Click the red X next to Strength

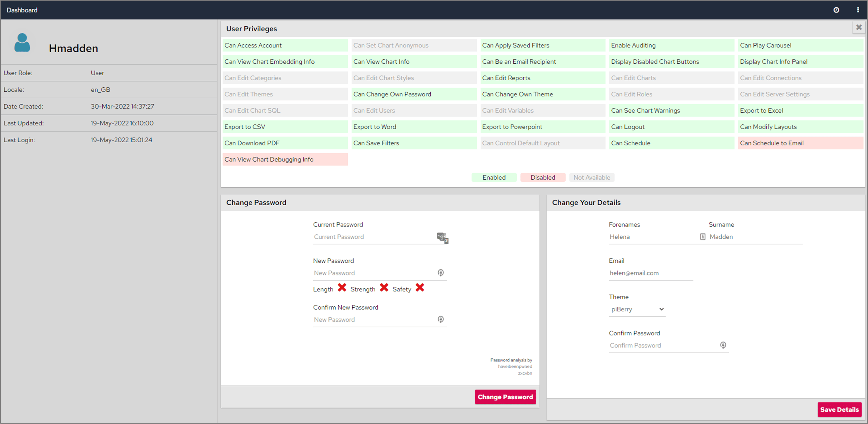click(384, 288)
